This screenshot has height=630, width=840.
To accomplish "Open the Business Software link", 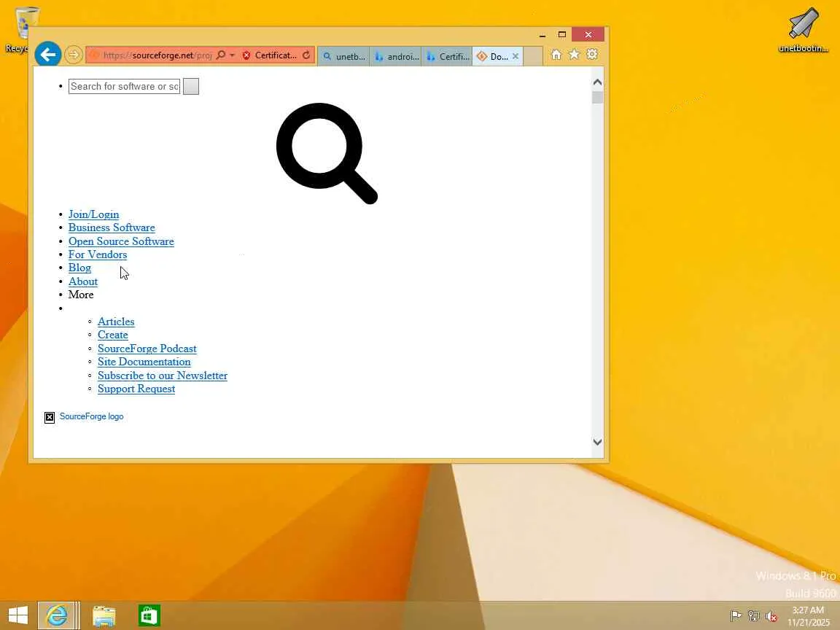I will tap(112, 227).
